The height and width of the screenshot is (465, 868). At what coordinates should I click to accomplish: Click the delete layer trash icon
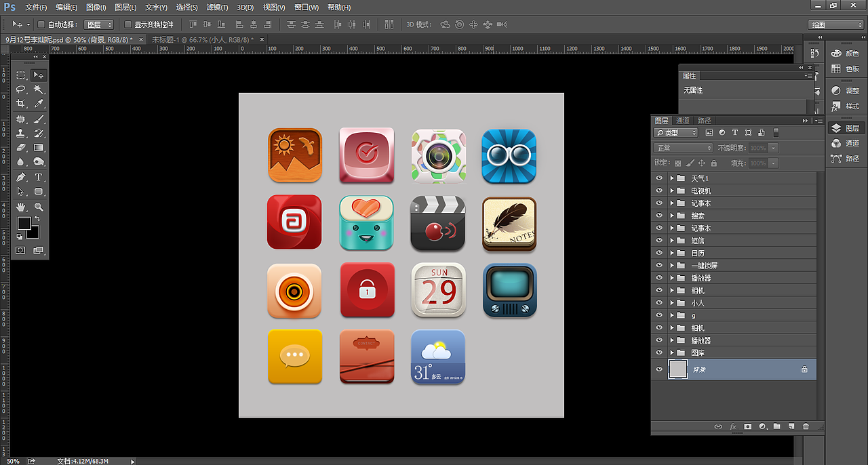point(806,426)
